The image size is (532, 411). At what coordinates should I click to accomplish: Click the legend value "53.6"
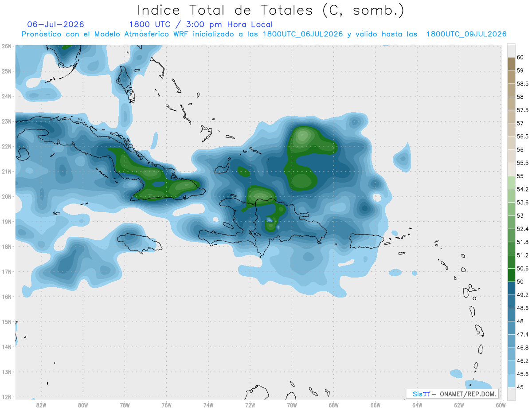click(523, 203)
